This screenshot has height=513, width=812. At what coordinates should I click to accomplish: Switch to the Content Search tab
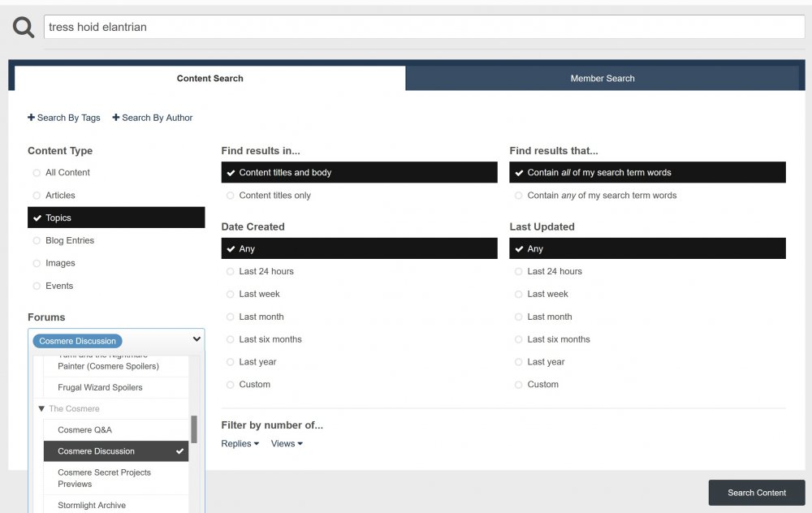point(209,78)
